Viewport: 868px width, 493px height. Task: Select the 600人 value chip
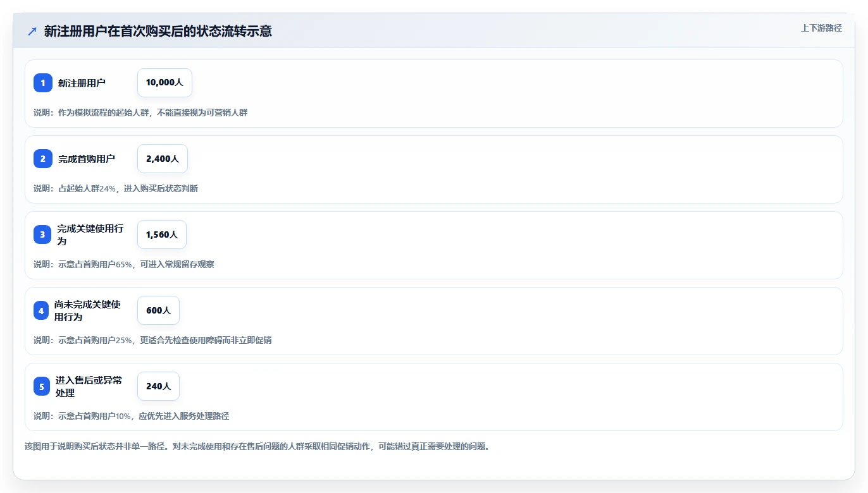(x=158, y=310)
